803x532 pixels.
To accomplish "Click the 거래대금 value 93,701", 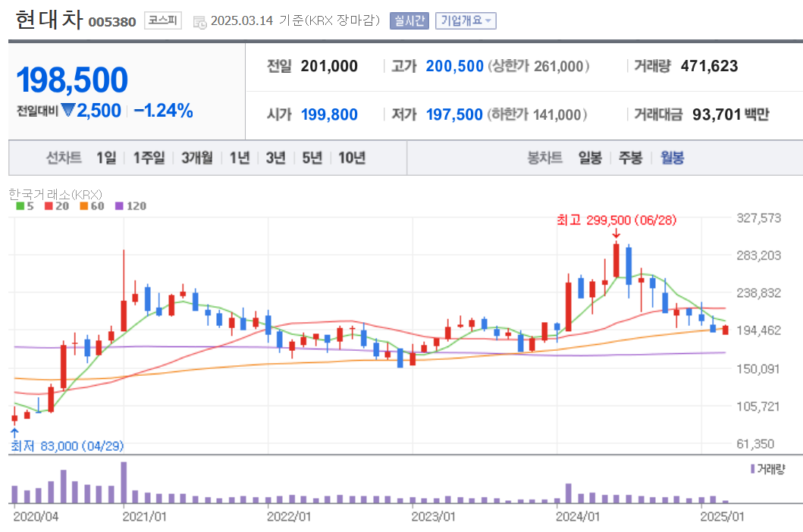I will [717, 114].
